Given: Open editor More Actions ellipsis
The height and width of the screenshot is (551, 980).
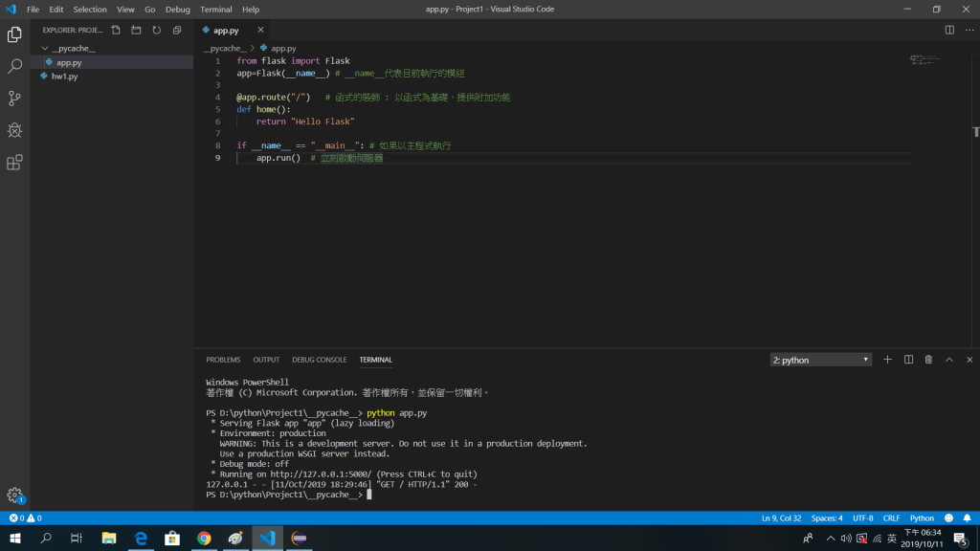Looking at the screenshot, I should [x=969, y=30].
